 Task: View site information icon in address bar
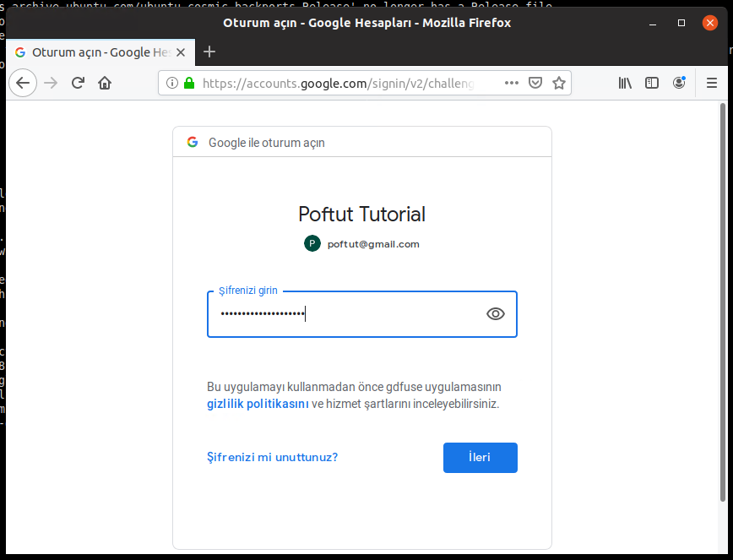(x=172, y=84)
